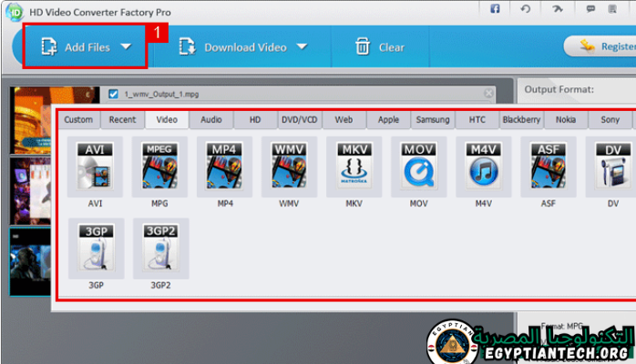The image size is (636, 364).
Task: Click the Clear button
Action: 379,46
